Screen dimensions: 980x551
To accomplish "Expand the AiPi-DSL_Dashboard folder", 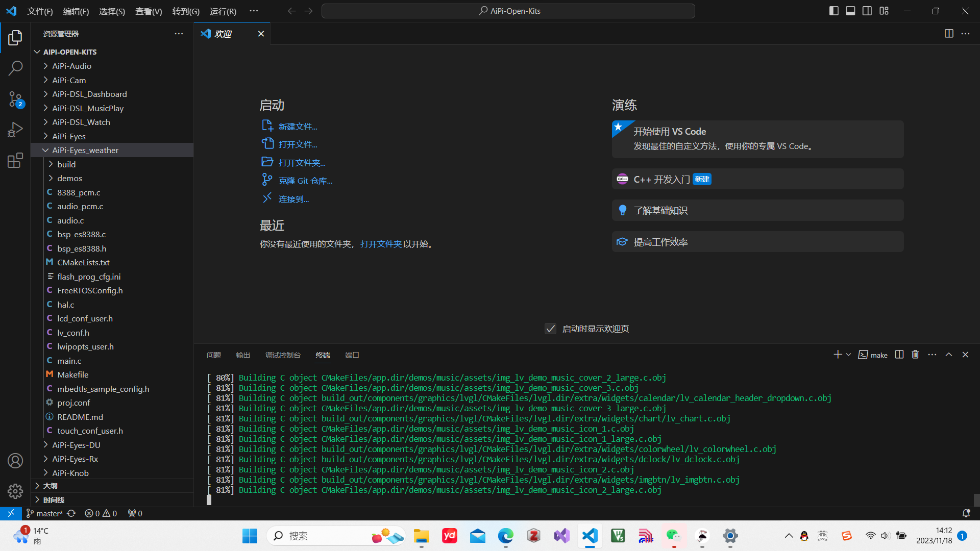I will point(112,94).
